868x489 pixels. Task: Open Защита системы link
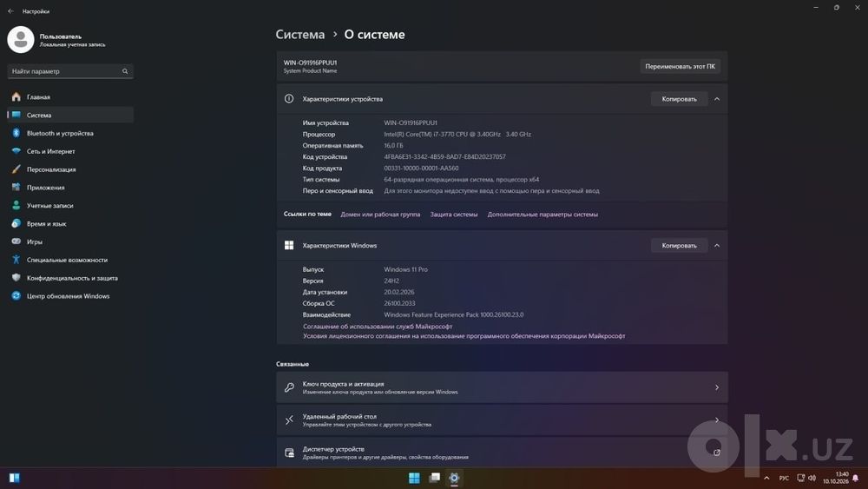(x=454, y=215)
